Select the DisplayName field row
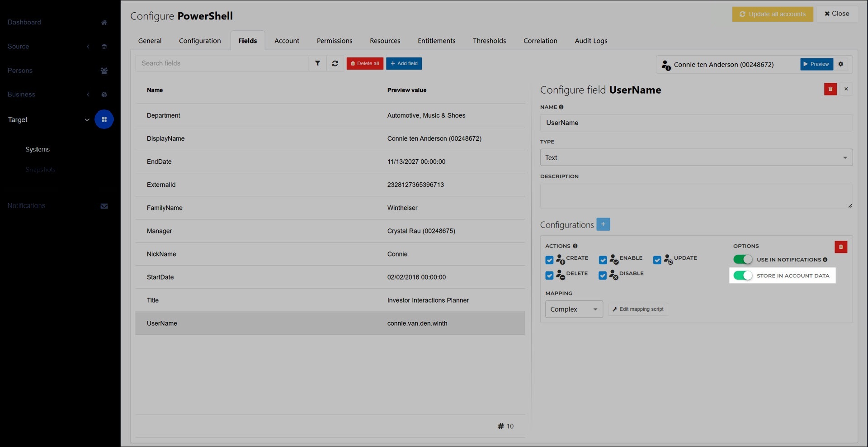 [330, 138]
